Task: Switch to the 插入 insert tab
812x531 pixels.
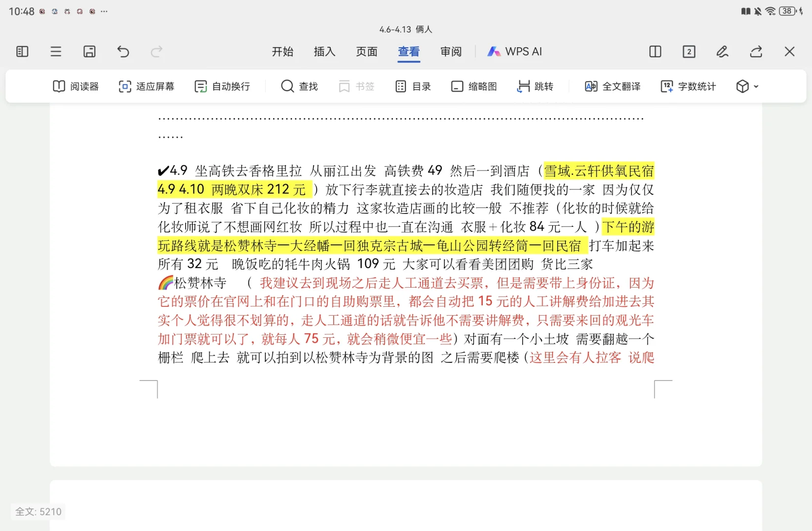Action: pos(324,51)
